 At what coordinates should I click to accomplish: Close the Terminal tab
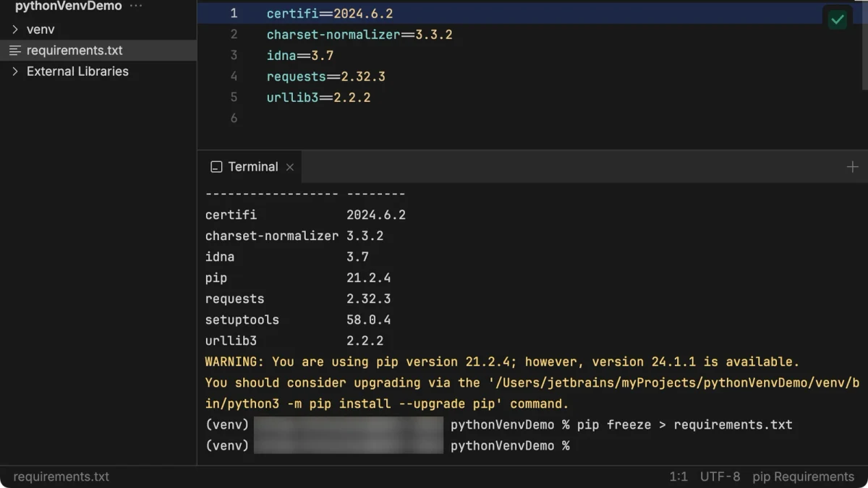pyautogui.click(x=289, y=167)
